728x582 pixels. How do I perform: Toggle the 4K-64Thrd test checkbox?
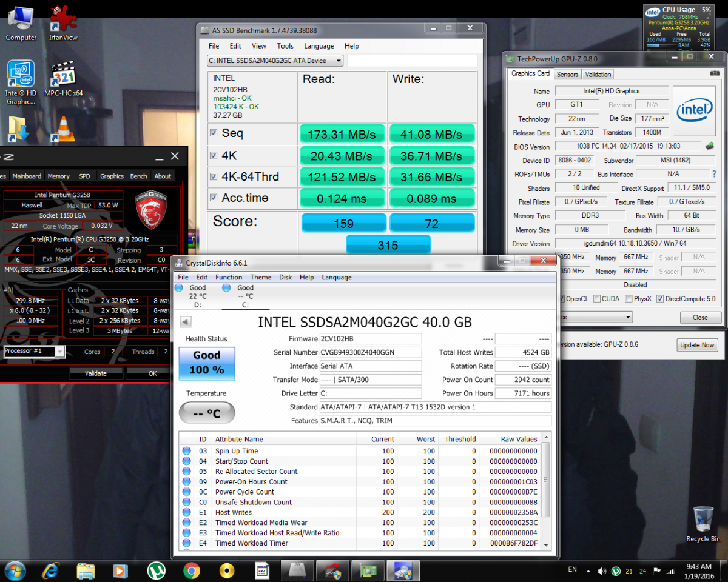click(214, 177)
